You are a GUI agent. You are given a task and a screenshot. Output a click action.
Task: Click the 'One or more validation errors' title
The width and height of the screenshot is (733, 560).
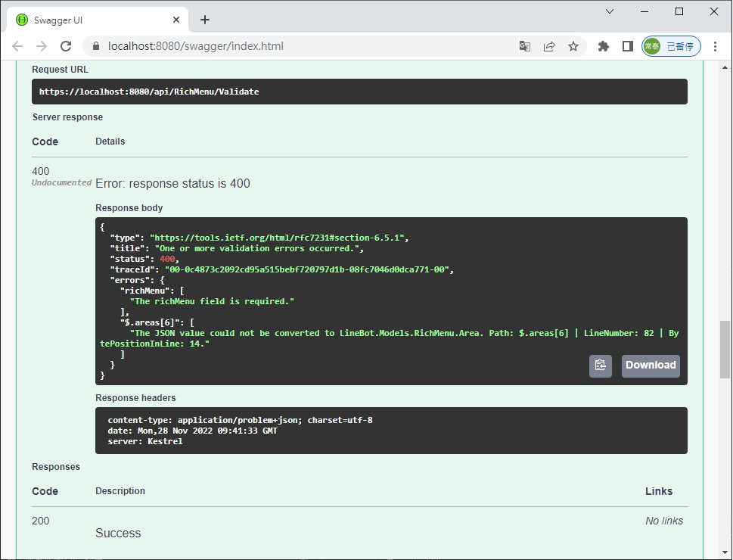(x=256, y=248)
